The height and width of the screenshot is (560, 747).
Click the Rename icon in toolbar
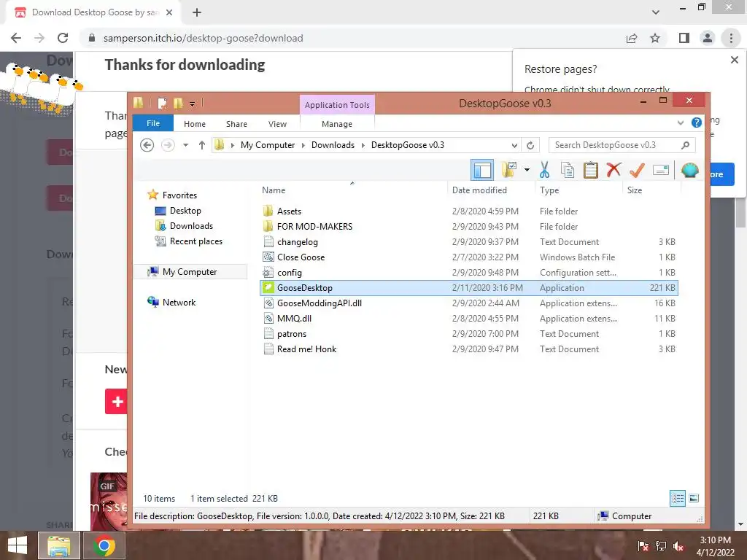[x=661, y=169]
